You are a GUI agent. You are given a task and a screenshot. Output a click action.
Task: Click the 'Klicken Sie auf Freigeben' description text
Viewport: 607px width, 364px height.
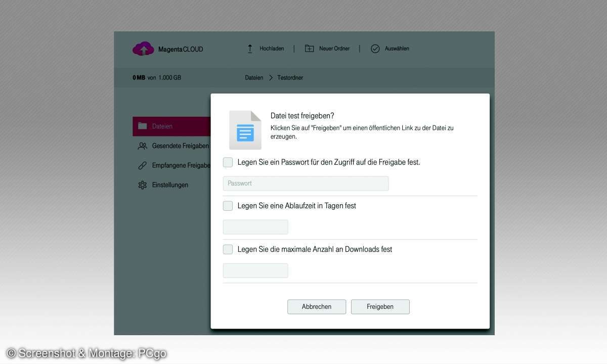pos(362,132)
